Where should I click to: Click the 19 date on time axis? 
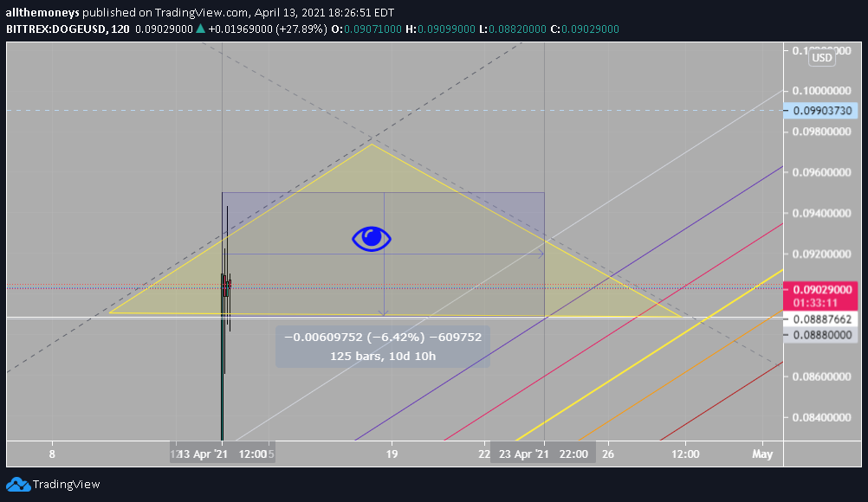tap(392, 454)
